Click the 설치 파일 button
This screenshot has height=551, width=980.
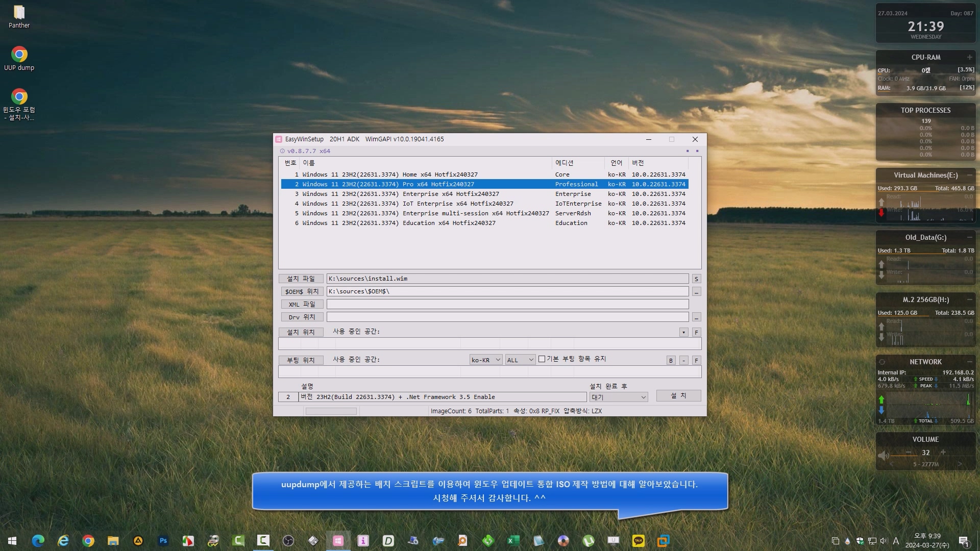point(301,279)
